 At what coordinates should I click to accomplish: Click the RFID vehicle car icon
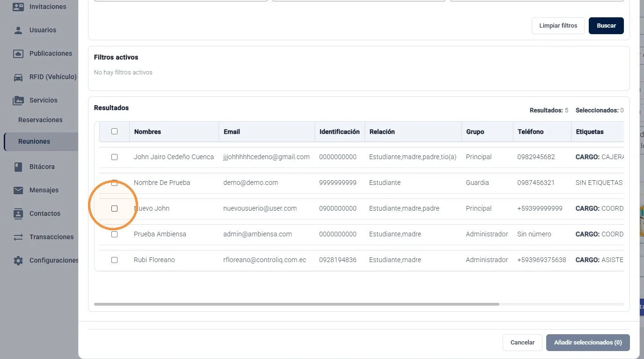pyautogui.click(x=18, y=77)
